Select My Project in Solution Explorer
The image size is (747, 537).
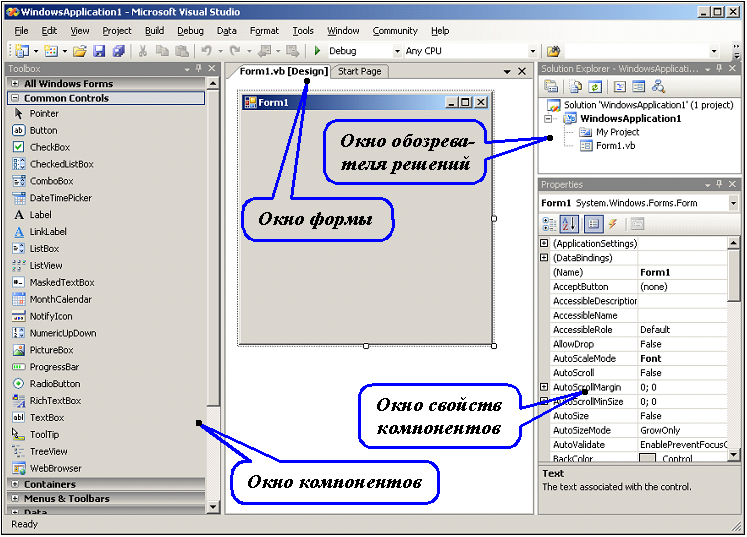(x=617, y=132)
